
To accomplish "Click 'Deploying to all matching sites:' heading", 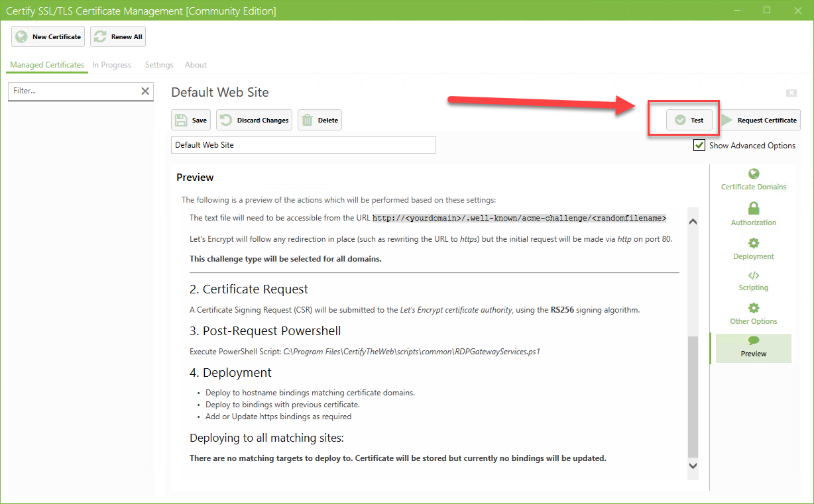I will [x=266, y=438].
